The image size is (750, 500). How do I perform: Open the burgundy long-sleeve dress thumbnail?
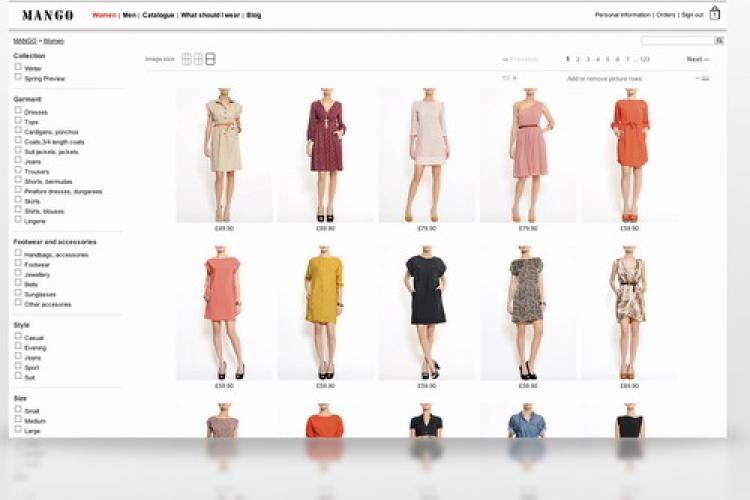click(x=326, y=155)
